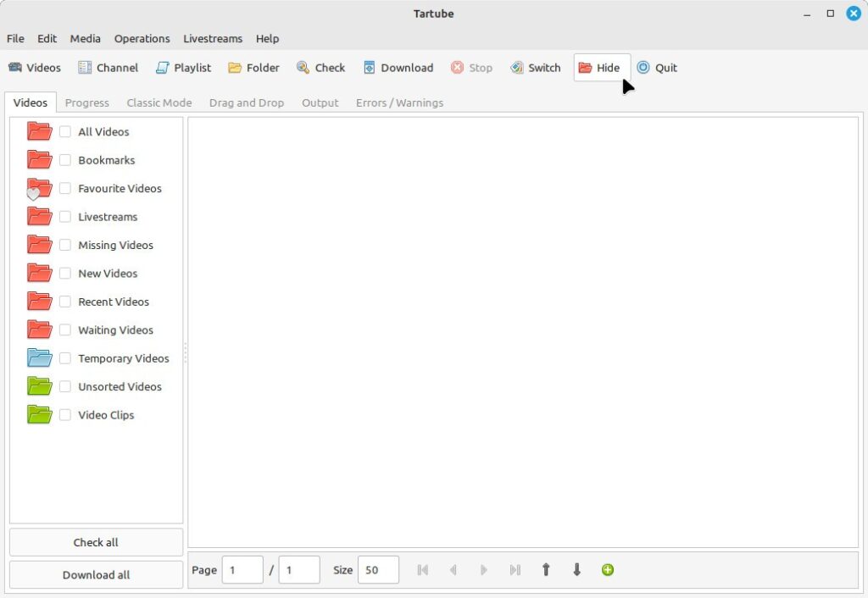868x598 pixels.
Task: Click the Videos toolbar icon
Action: pos(34,68)
